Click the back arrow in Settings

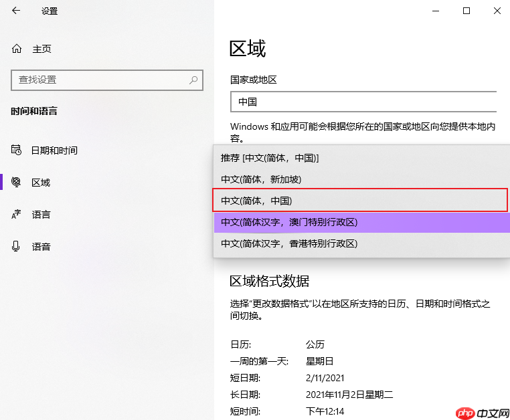pos(16,11)
